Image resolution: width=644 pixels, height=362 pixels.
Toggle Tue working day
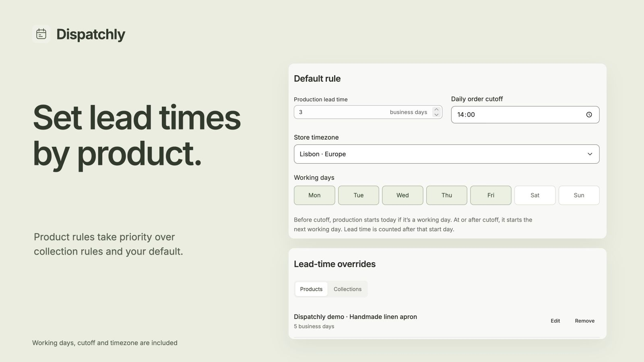(x=358, y=195)
